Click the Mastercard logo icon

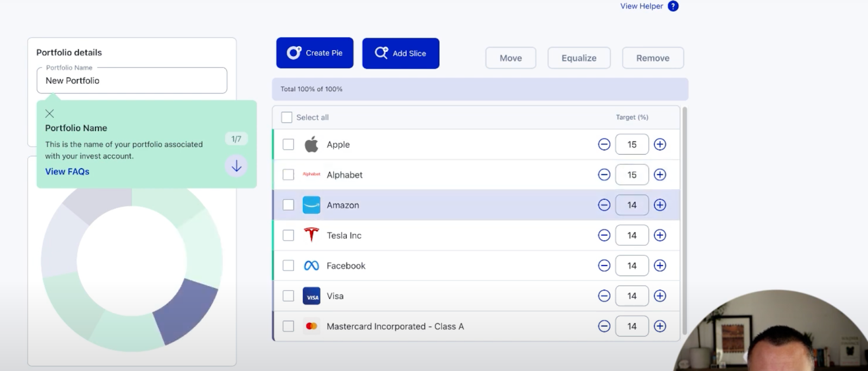click(x=311, y=326)
